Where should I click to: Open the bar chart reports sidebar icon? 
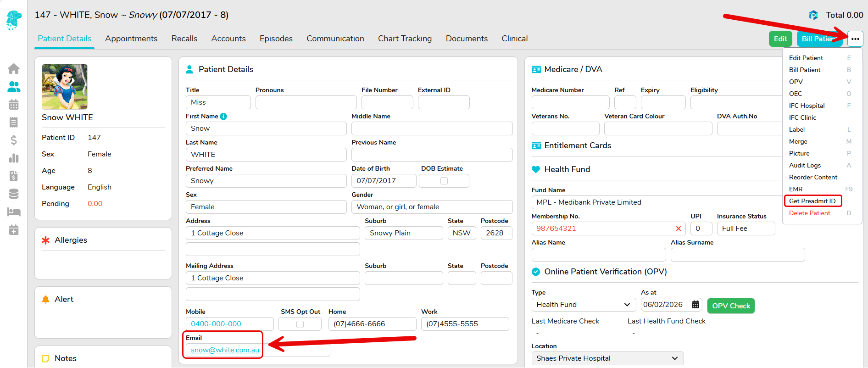14,158
